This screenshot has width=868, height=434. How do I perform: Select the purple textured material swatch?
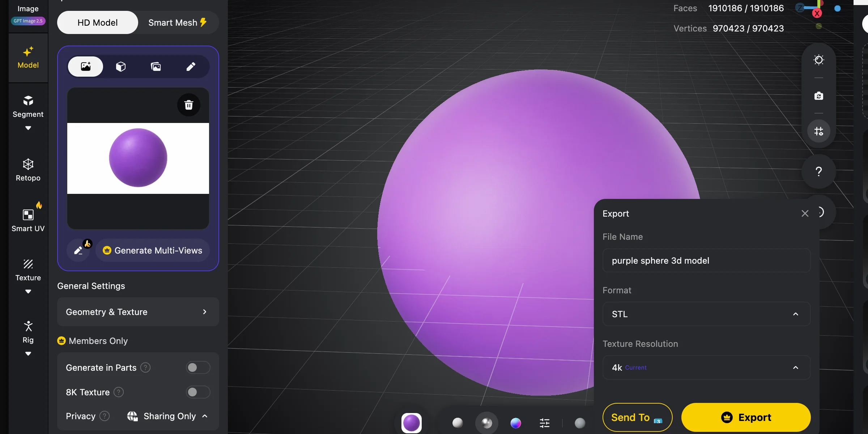(x=412, y=423)
